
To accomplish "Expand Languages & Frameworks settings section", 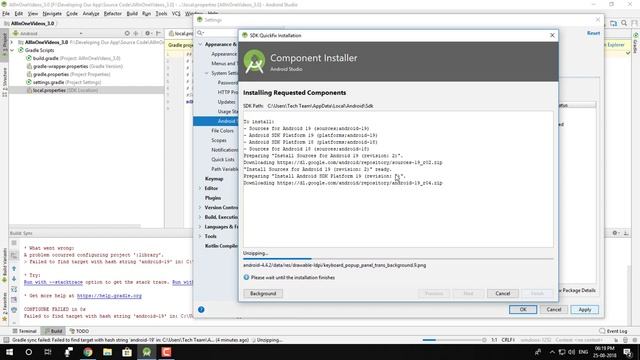I will click(x=200, y=227).
